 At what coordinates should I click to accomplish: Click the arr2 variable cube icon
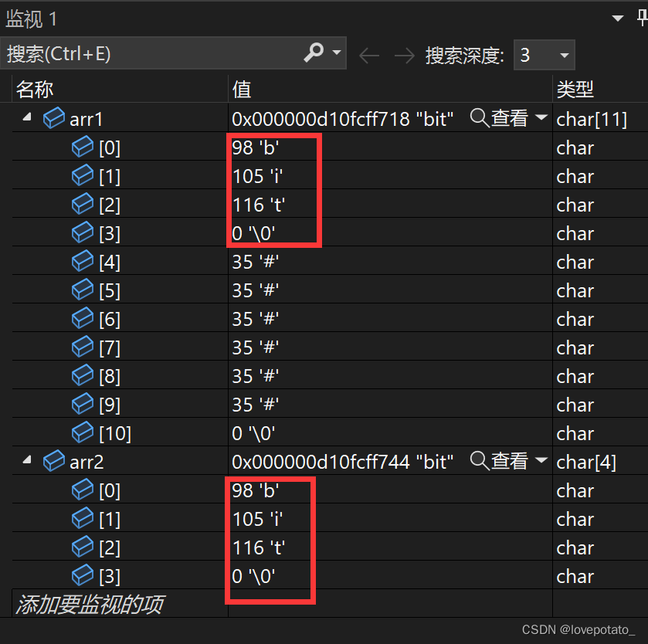(x=54, y=460)
